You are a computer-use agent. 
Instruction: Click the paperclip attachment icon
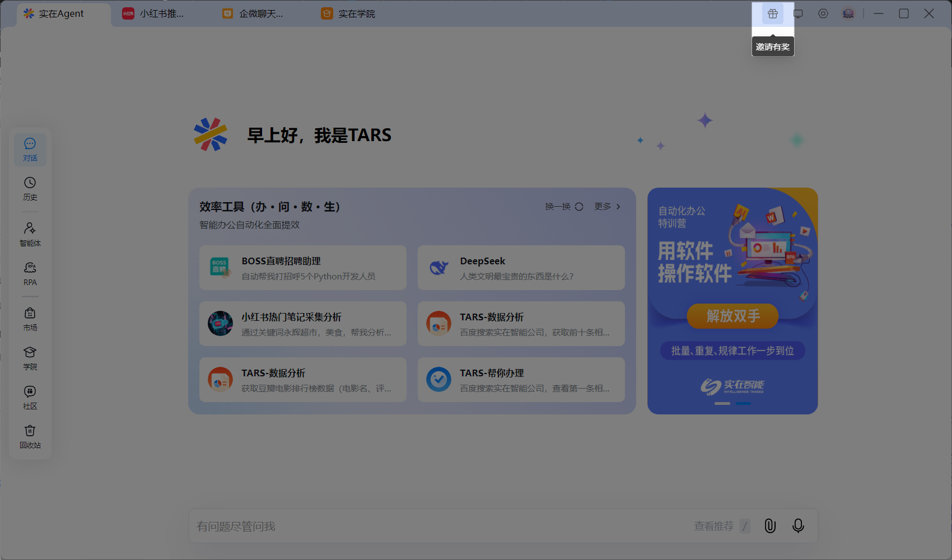(x=771, y=526)
